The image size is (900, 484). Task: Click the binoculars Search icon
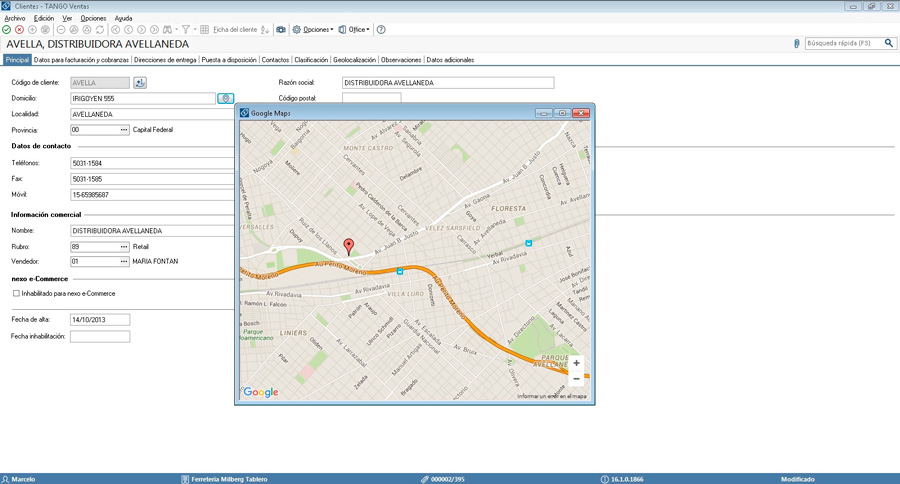pyautogui.click(x=168, y=30)
